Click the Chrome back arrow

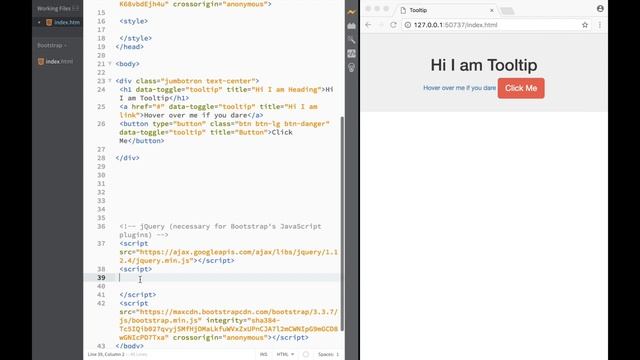pyautogui.click(x=368, y=25)
